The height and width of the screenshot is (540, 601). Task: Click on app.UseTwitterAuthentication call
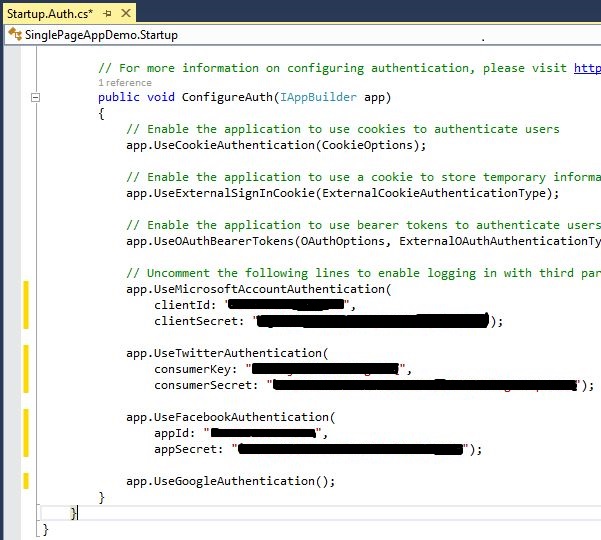click(x=227, y=353)
